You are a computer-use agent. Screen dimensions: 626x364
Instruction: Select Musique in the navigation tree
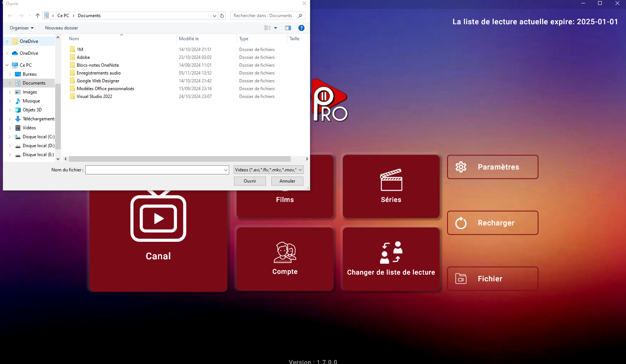[31, 101]
